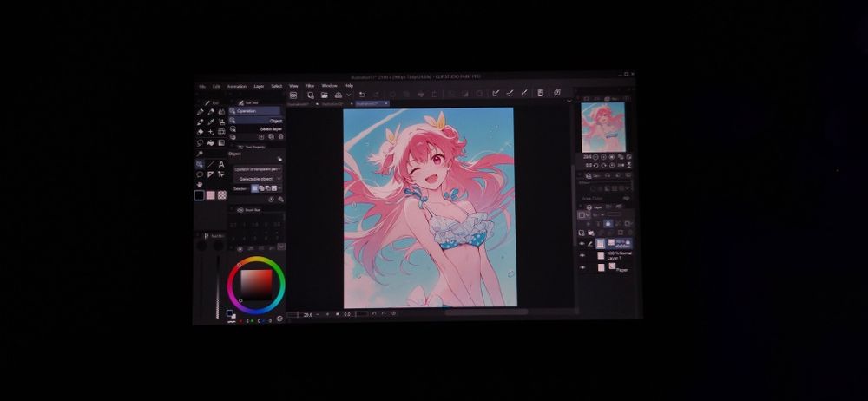Select the Eraser tool in tool palette
868x401 pixels.
pyautogui.click(x=200, y=133)
